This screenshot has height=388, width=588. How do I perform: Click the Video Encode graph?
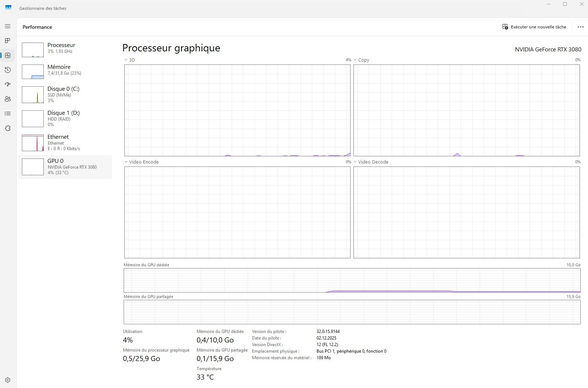point(237,212)
